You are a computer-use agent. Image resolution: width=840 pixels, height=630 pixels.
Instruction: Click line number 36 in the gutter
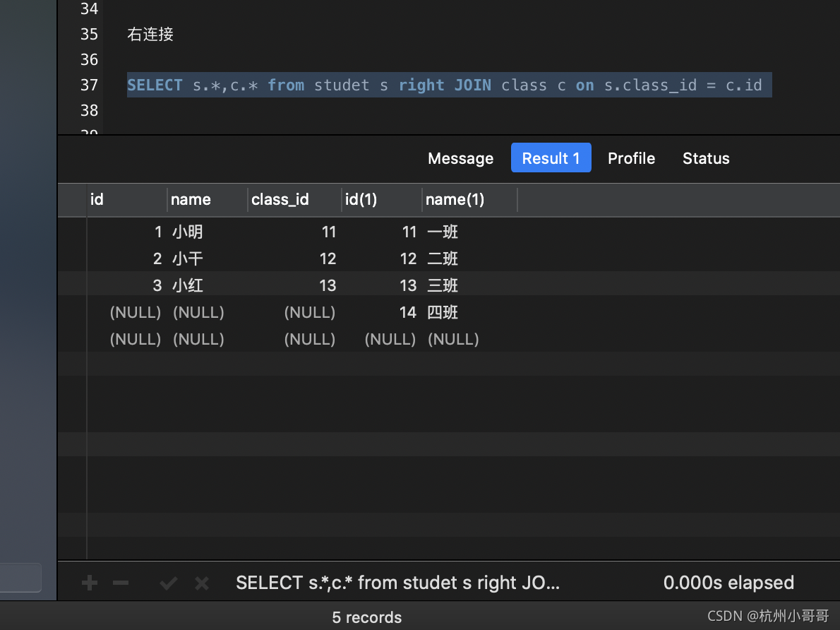click(90, 59)
